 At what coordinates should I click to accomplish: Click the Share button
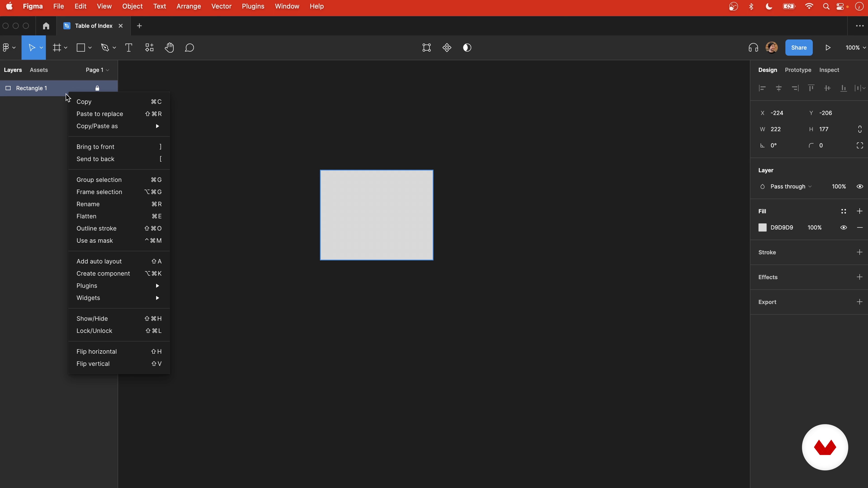799,47
